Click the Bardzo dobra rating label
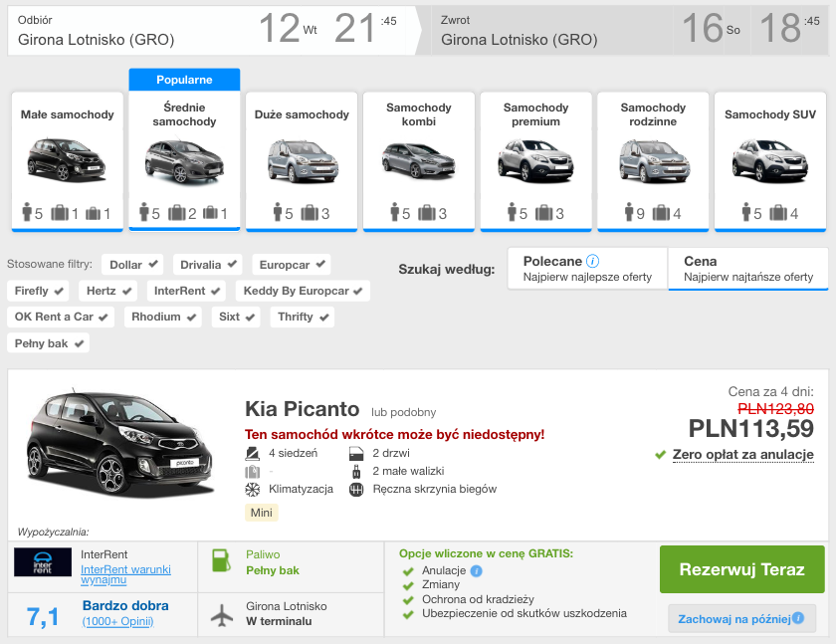 pos(125,605)
